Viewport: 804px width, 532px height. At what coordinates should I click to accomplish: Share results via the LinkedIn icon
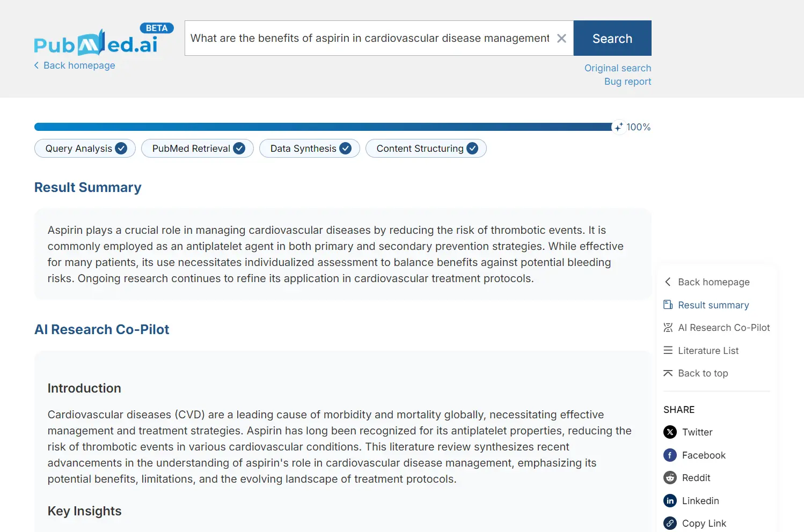670,500
